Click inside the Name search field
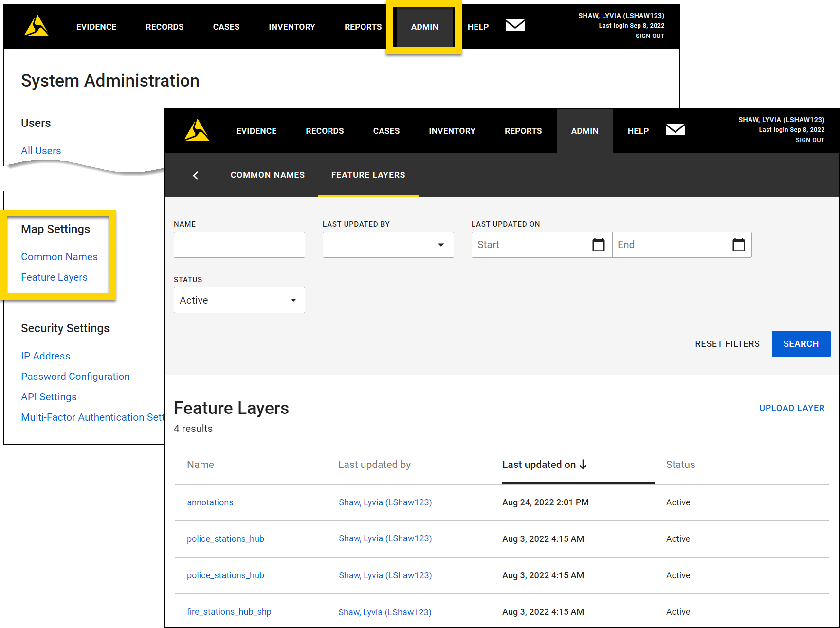The height and width of the screenshot is (628, 840). (x=239, y=245)
